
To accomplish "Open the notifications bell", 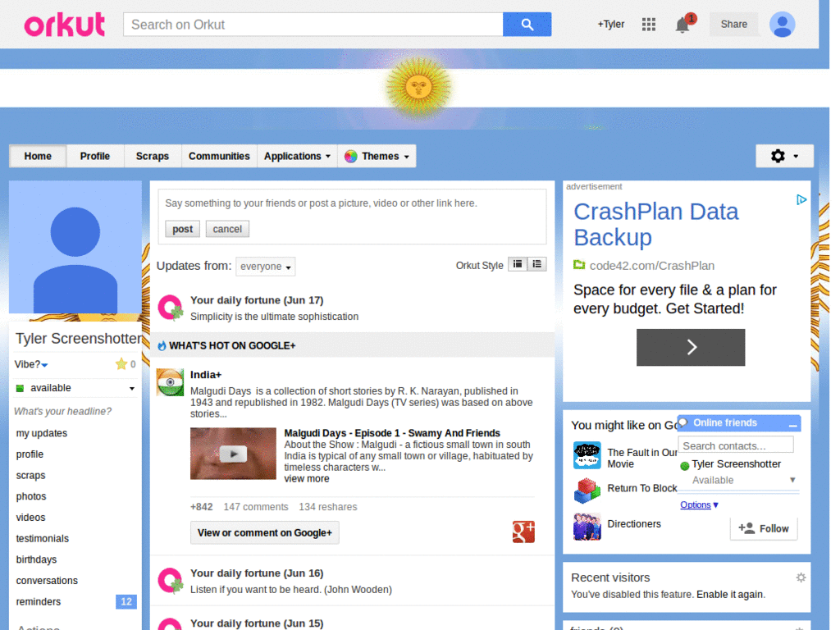I will (684, 24).
